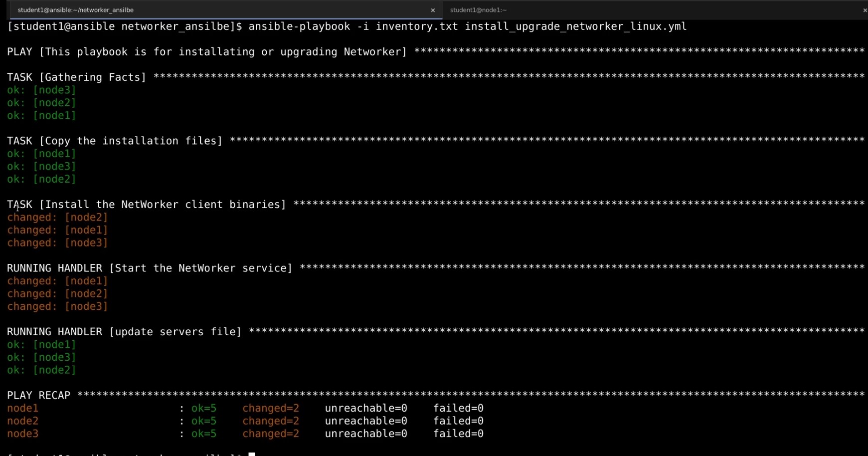Click changed: [node3] under Start NetWorker service
The height and width of the screenshot is (456, 868).
[57, 306]
